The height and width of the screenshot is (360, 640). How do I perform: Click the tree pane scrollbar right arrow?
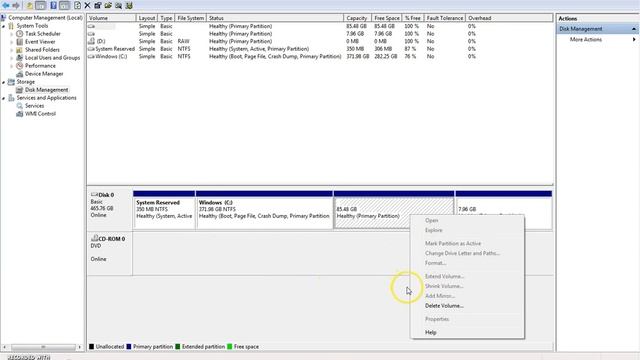pos(80,347)
